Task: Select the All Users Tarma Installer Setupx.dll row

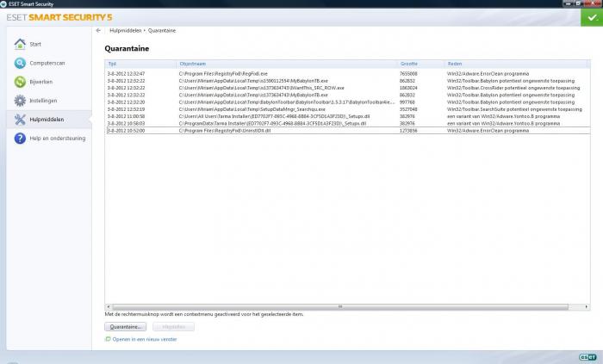Action: click(348, 116)
